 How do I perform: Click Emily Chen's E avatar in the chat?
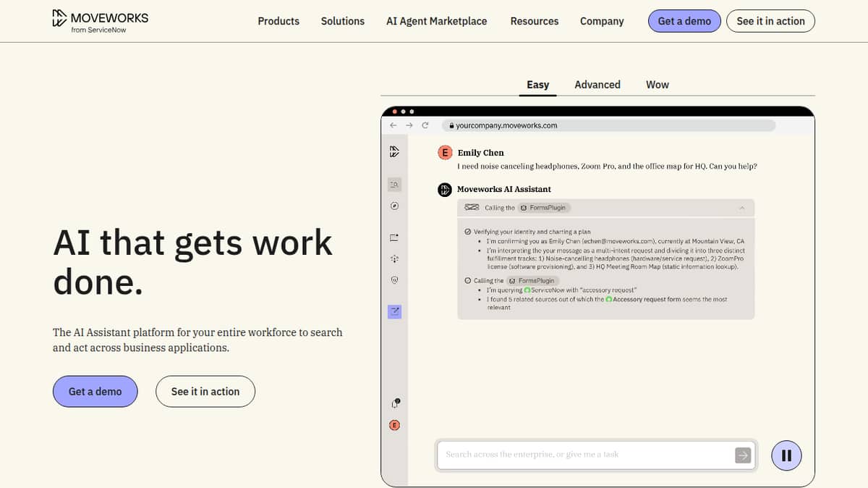[x=445, y=153]
